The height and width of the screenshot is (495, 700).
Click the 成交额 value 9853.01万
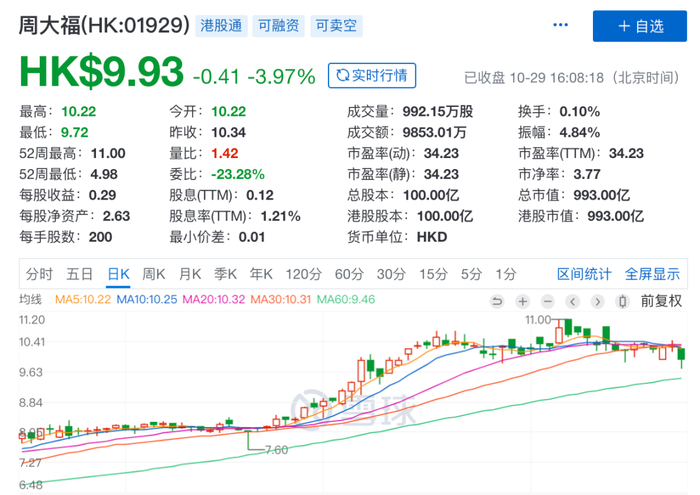[x=434, y=132]
